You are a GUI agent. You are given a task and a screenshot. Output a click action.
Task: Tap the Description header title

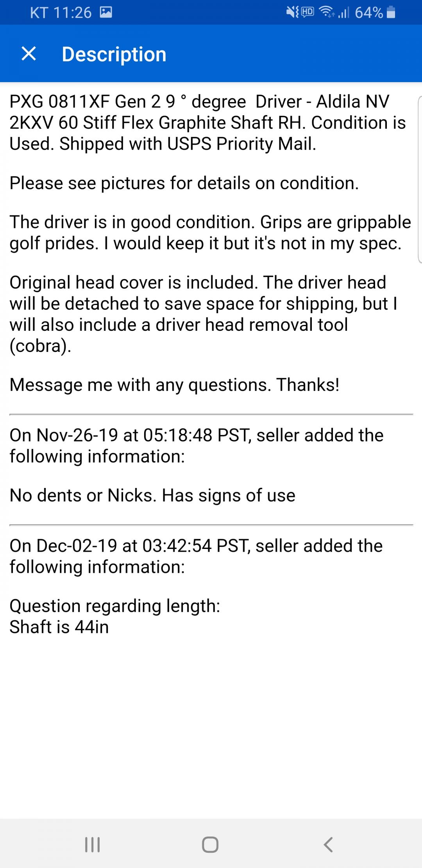point(114,54)
